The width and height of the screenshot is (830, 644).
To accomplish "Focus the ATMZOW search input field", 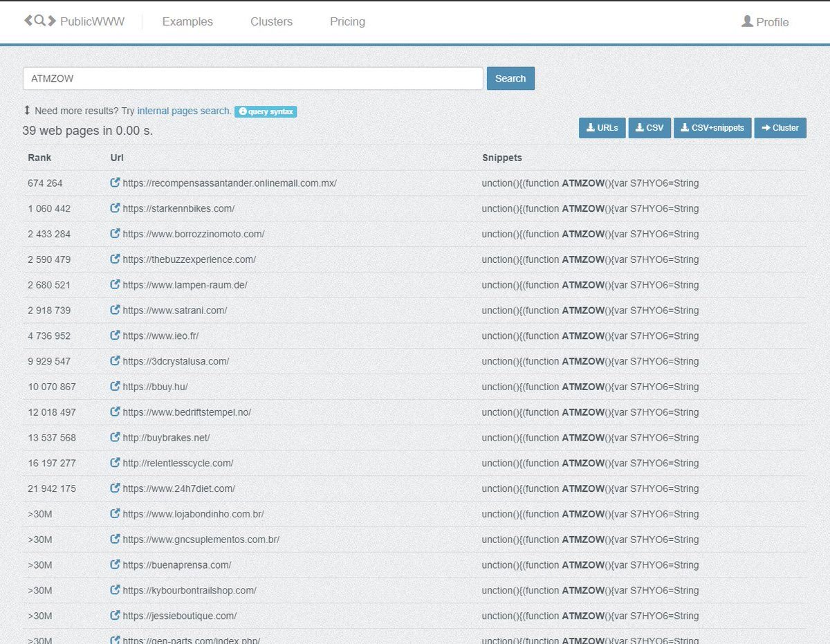I will (252, 79).
